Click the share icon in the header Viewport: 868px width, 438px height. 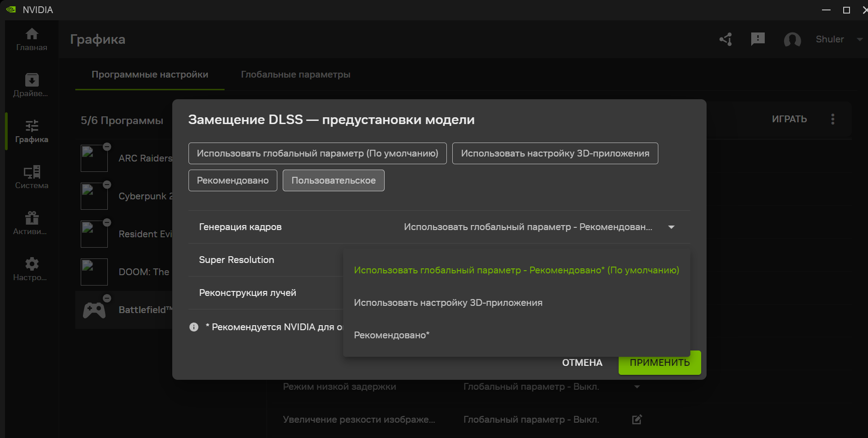725,40
